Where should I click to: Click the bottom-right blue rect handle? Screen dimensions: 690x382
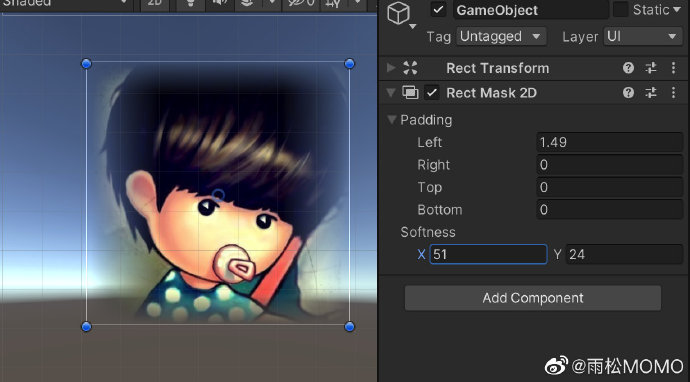349,327
